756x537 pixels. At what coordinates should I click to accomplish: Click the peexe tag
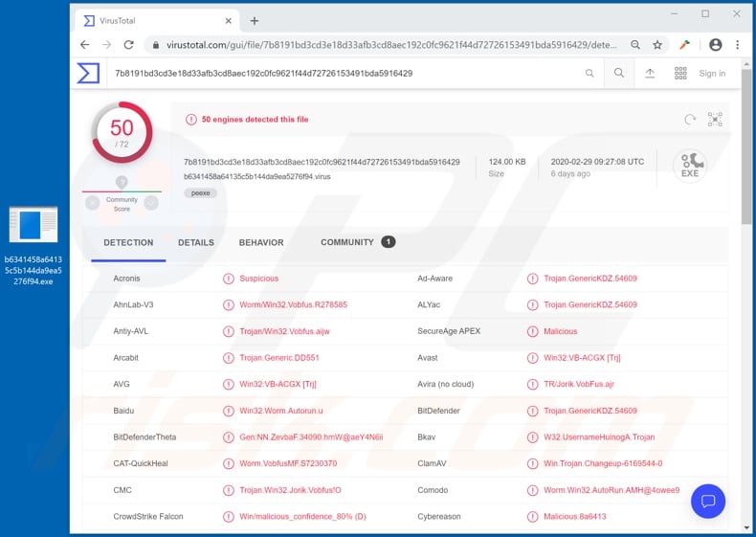201,193
